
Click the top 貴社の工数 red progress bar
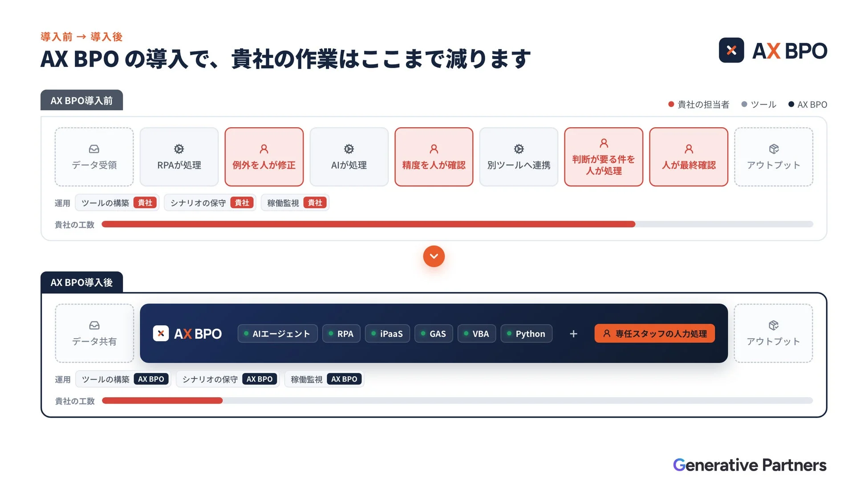[x=369, y=224]
